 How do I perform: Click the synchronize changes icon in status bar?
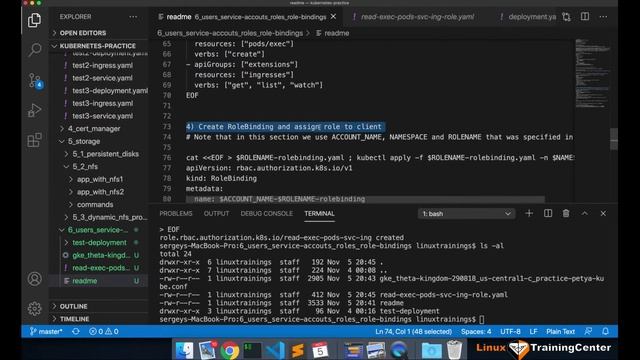[x=76, y=331]
